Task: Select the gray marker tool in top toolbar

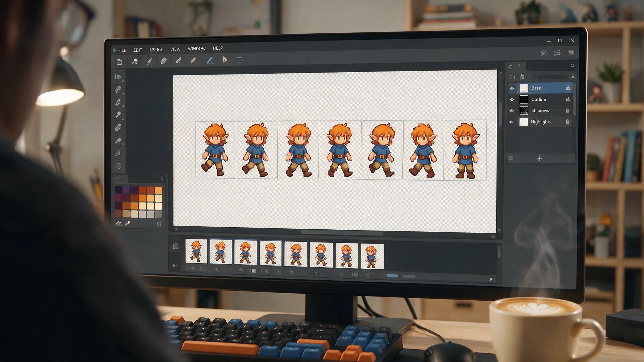Action: tap(164, 61)
